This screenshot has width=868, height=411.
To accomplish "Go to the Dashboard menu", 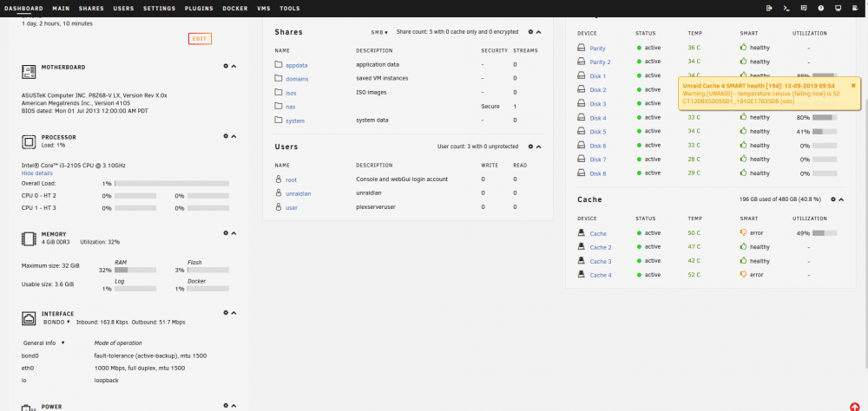I will coord(23,9).
